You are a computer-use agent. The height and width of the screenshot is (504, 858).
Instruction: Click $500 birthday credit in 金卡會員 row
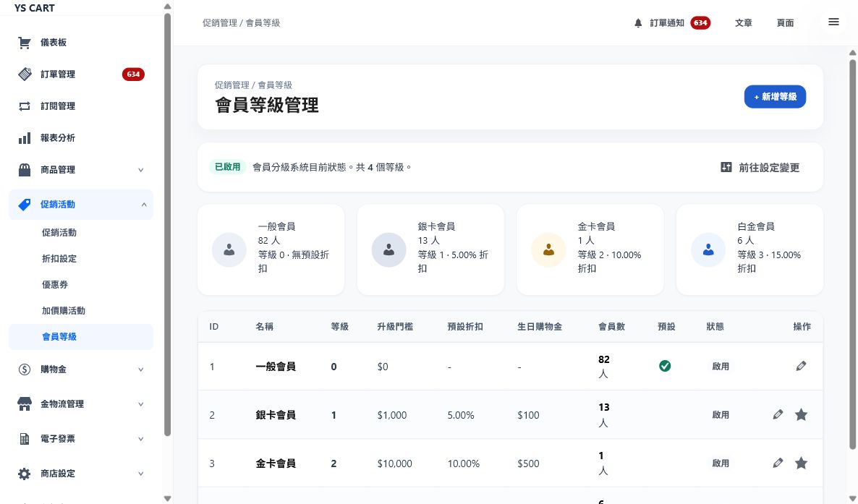[x=528, y=464]
